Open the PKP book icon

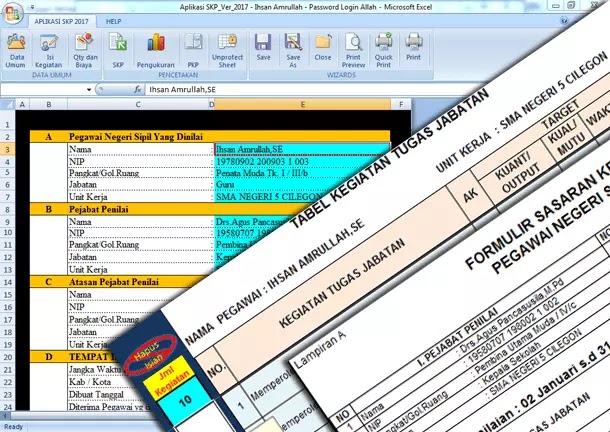tap(193, 51)
